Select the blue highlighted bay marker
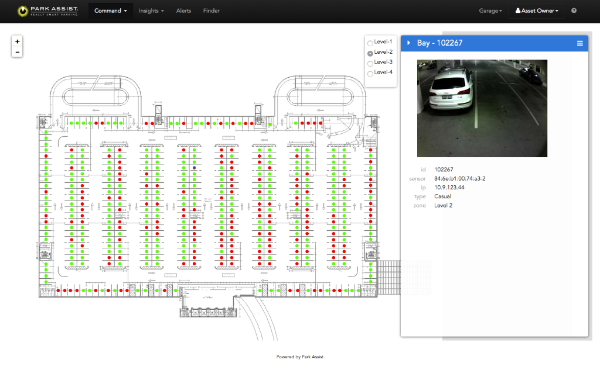600x384 pixels. pos(194,168)
